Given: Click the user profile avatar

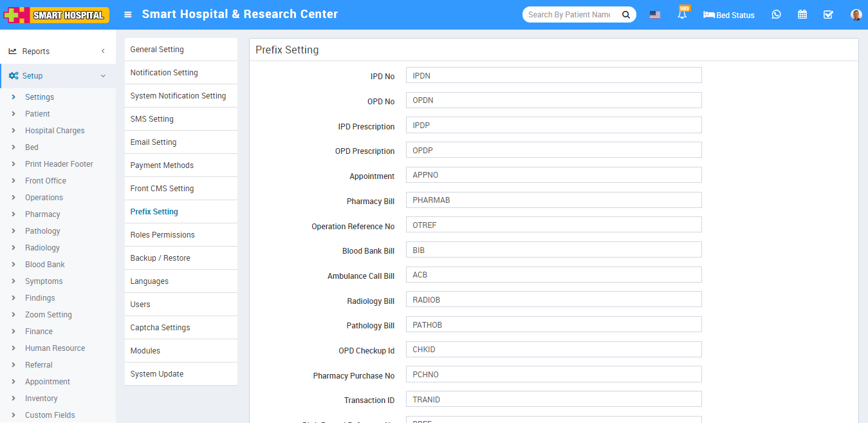Looking at the screenshot, I should (856, 15).
